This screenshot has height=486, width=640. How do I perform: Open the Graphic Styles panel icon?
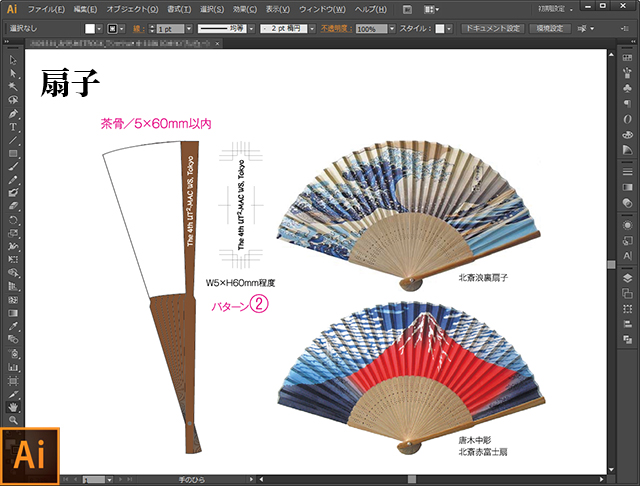pos(627,241)
